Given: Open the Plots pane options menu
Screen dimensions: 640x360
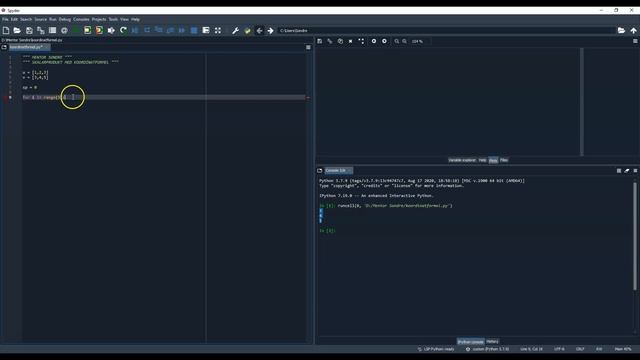Looking at the screenshot, I should tap(635, 41).
